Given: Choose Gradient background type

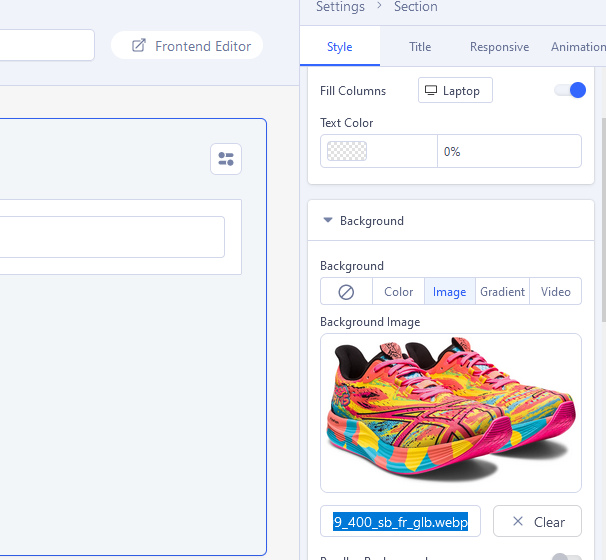Looking at the screenshot, I should point(502,292).
